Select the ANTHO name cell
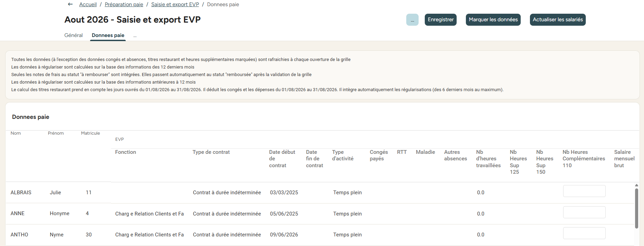 [x=19, y=235]
